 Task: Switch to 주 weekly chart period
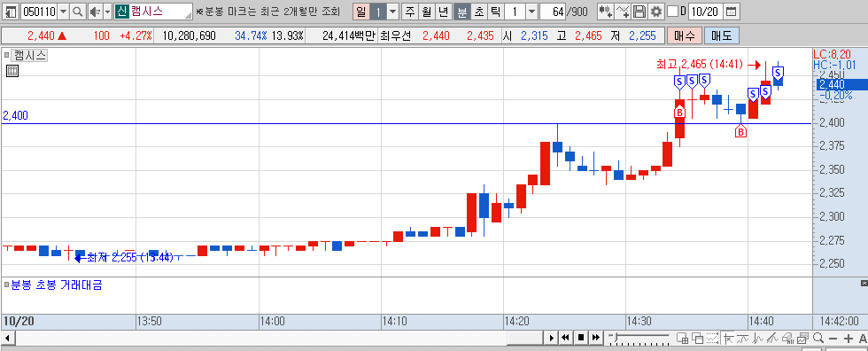(409, 12)
